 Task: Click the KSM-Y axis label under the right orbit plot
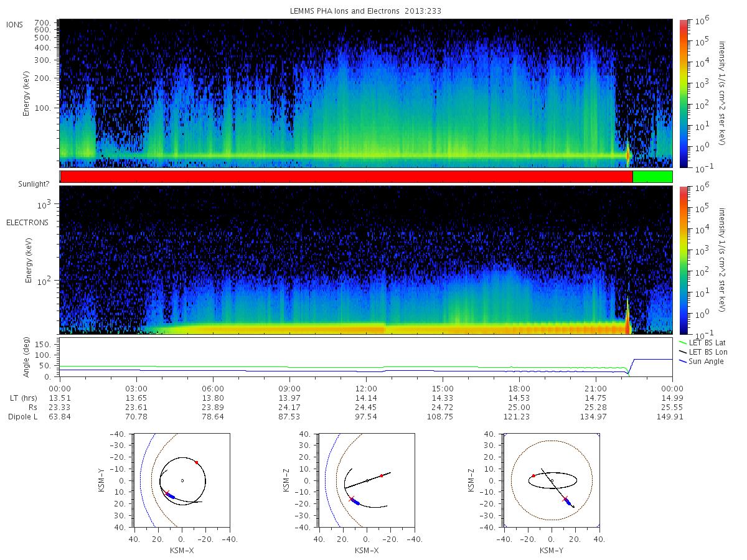[x=552, y=550]
